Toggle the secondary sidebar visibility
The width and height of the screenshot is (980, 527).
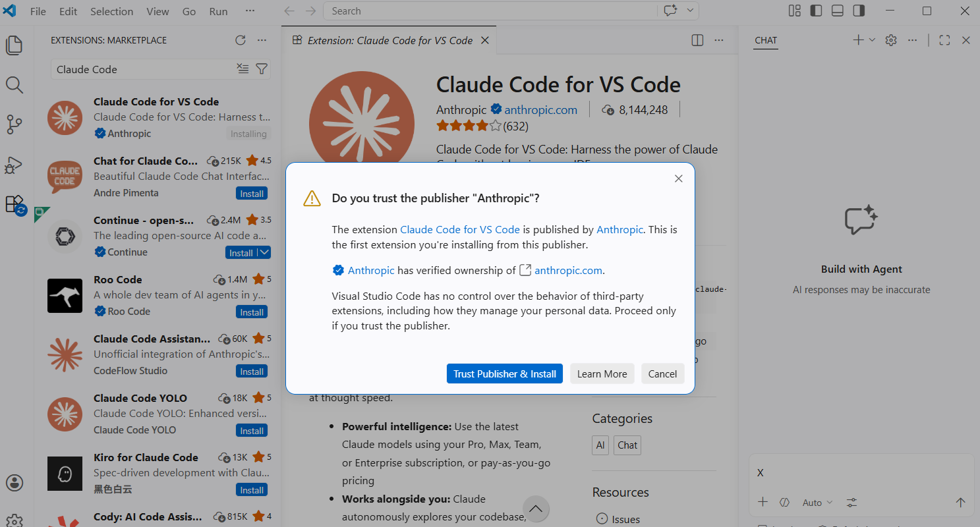859,11
